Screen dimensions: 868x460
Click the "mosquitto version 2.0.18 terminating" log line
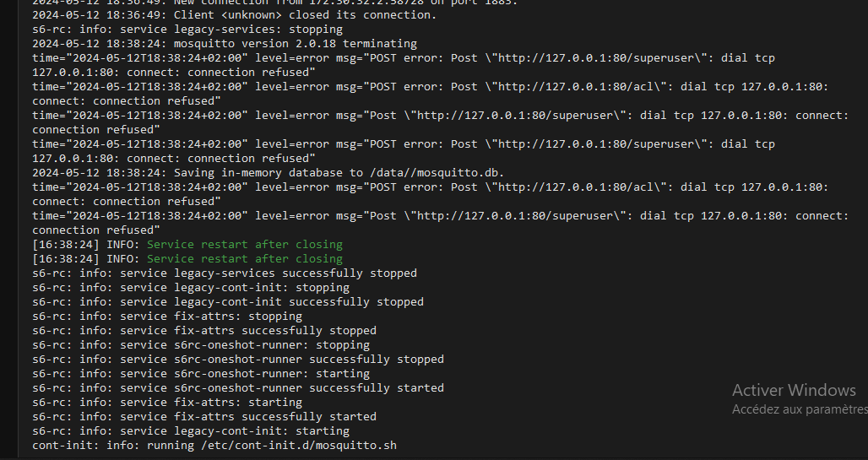pos(225,43)
